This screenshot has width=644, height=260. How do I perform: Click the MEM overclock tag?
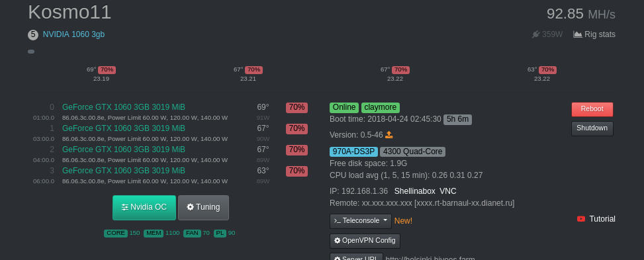tap(154, 234)
